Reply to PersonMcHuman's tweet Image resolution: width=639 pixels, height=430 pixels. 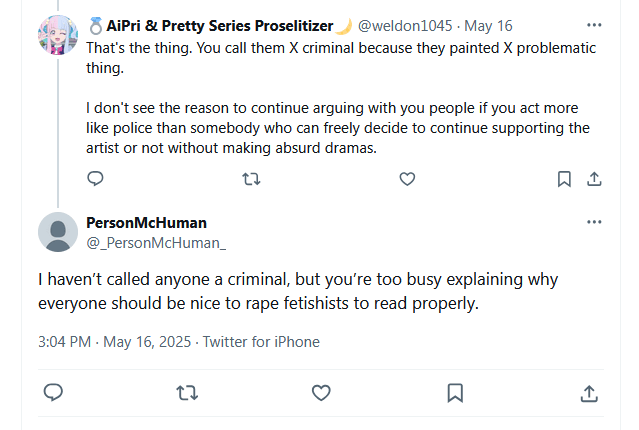coord(55,392)
